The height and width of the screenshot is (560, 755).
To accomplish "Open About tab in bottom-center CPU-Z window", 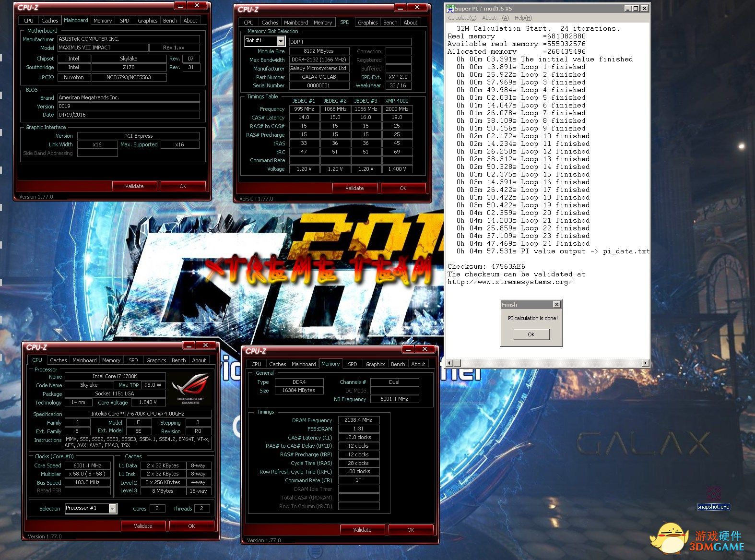I will coord(418,364).
